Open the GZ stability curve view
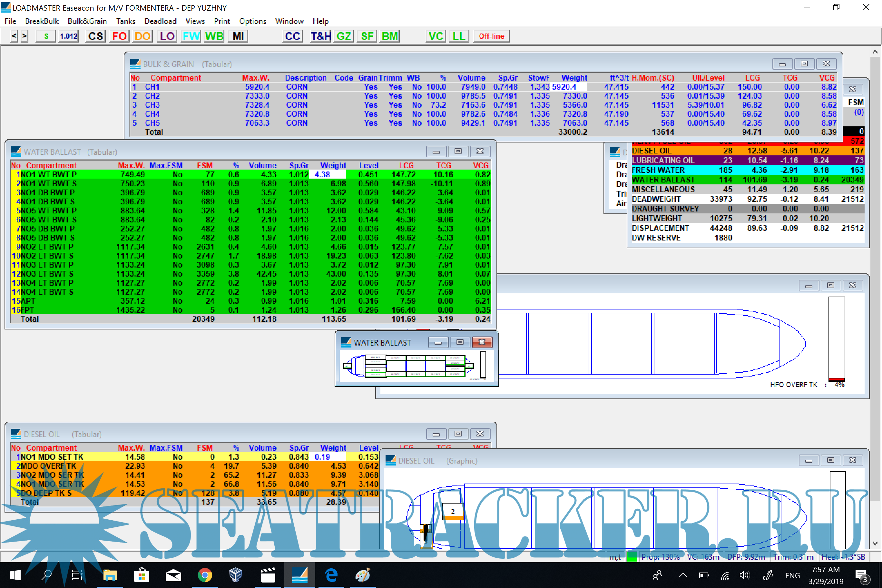Image resolution: width=882 pixels, height=588 pixels. (x=344, y=36)
